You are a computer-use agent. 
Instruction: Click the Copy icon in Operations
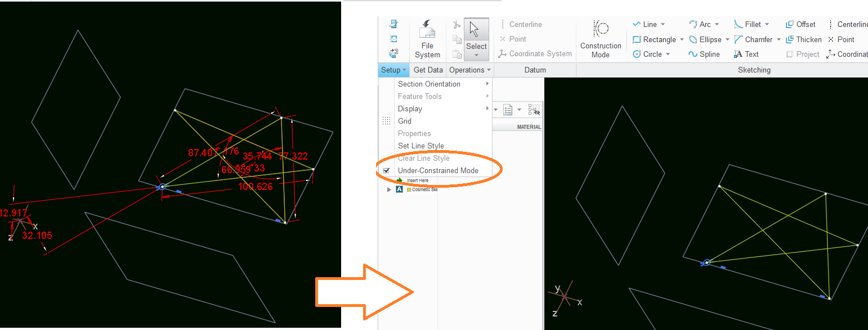click(x=457, y=39)
